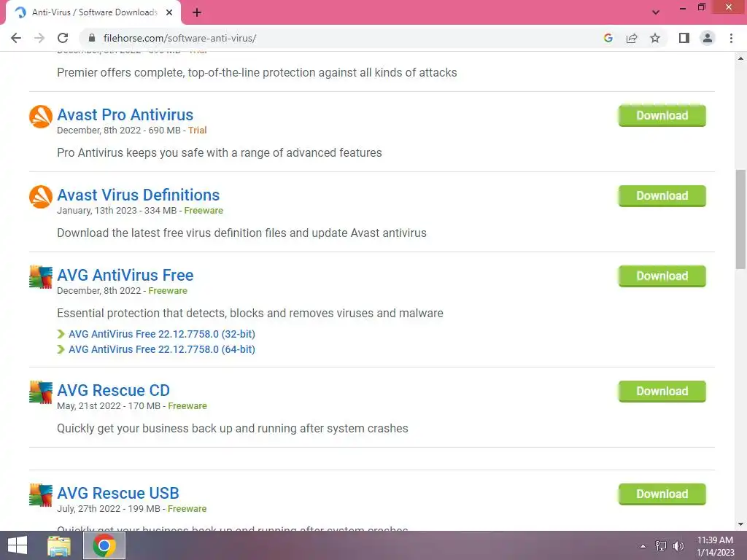Download AVG Rescue USB

pos(662,494)
